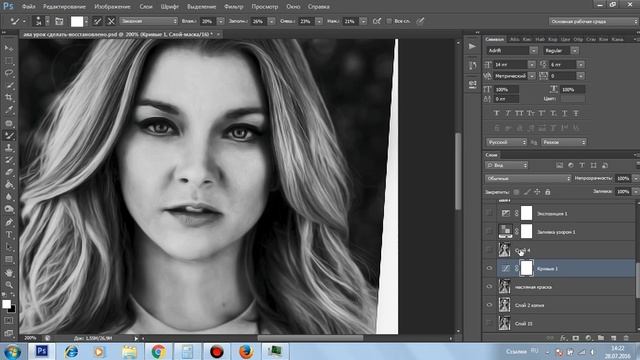
Task: Show the hidden Слой 11 layer
Action: pos(489,323)
